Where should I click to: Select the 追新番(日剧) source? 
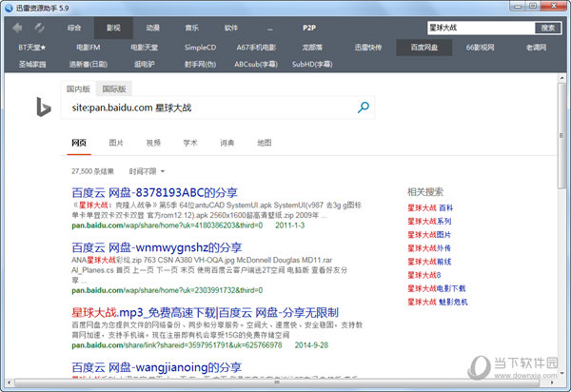89,64
